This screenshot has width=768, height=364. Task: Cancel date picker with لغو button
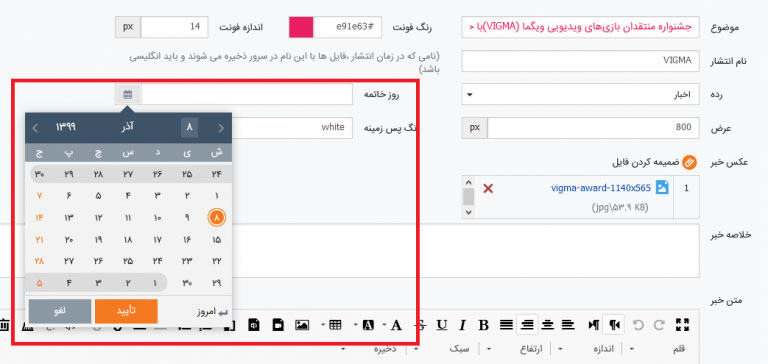coord(60,312)
